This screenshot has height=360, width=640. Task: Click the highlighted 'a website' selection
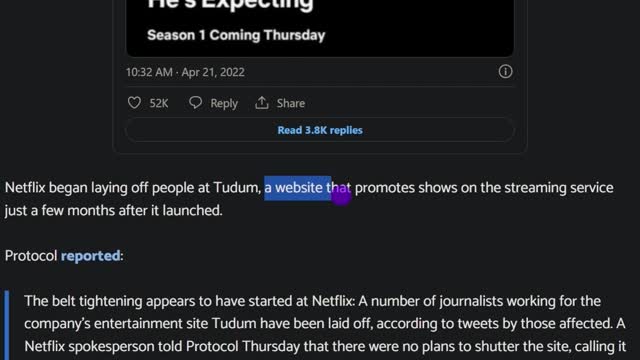[x=293, y=188]
